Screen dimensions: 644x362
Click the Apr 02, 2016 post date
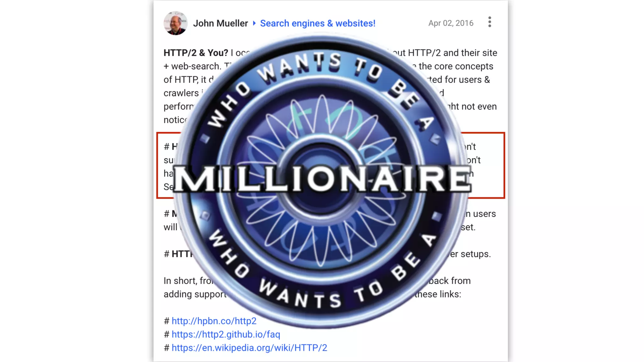[x=451, y=23]
